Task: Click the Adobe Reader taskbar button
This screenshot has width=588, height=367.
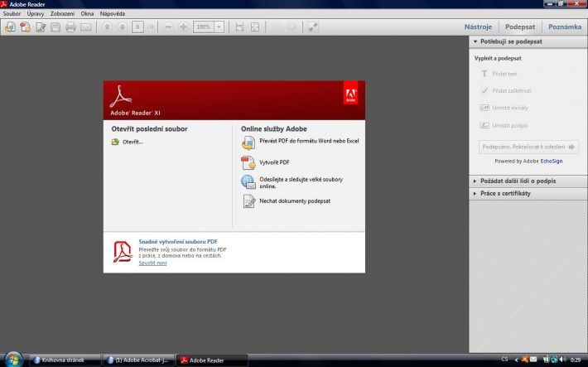Action: pyautogui.click(x=212, y=360)
